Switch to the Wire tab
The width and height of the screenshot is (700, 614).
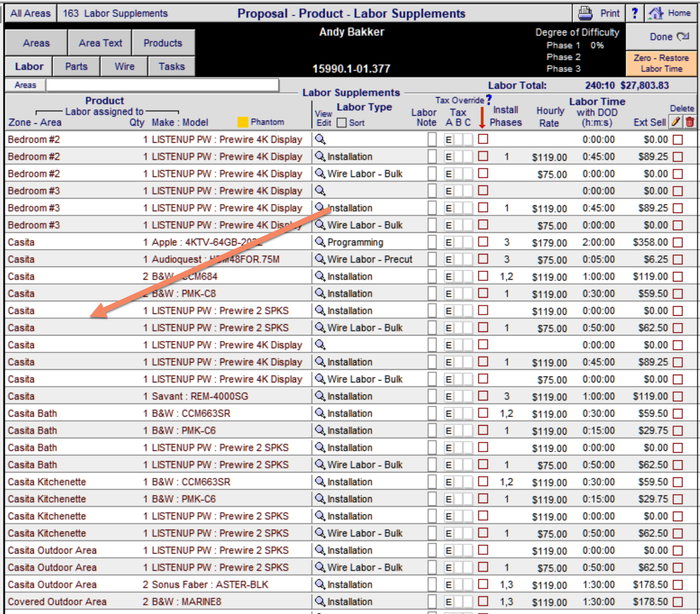(x=124, y=66)
